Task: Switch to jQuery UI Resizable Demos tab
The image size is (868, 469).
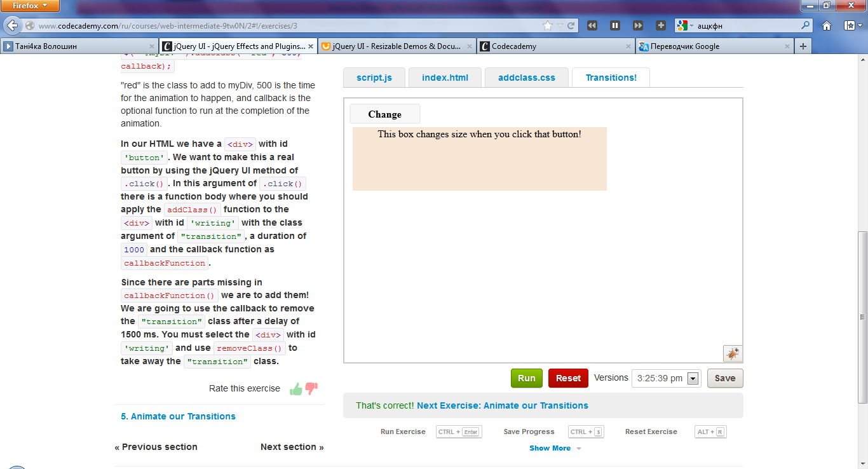Action: 397,46
